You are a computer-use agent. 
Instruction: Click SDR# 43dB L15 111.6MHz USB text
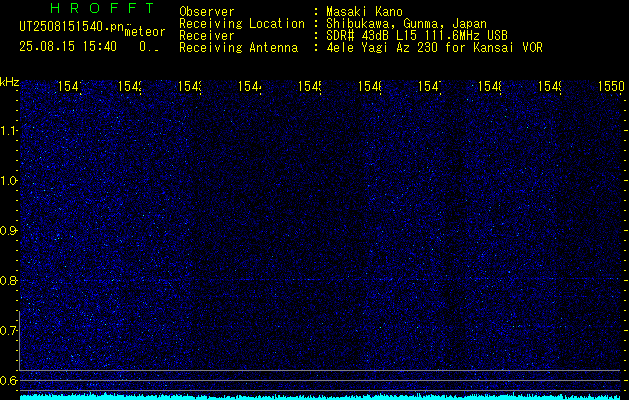(x=417, y=36)
